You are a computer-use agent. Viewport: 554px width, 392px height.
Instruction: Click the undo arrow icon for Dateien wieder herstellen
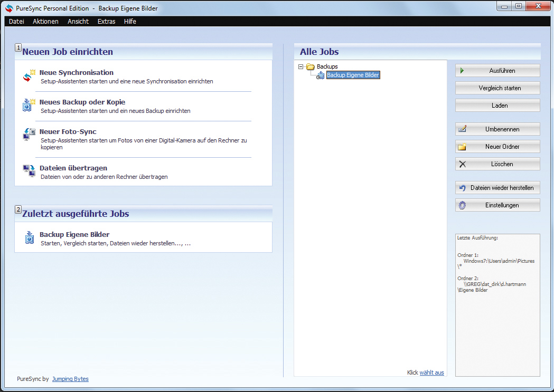tap(462, 188)
